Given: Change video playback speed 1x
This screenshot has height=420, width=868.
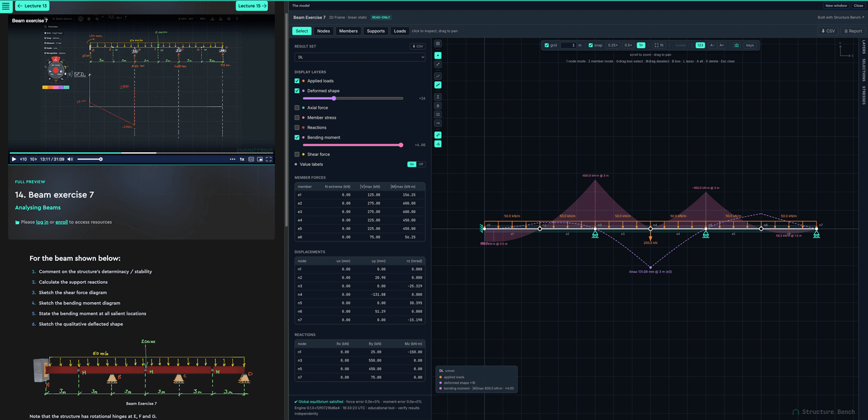Looking at the screenshot, I should pyautogui.click(x=242, y=159).
